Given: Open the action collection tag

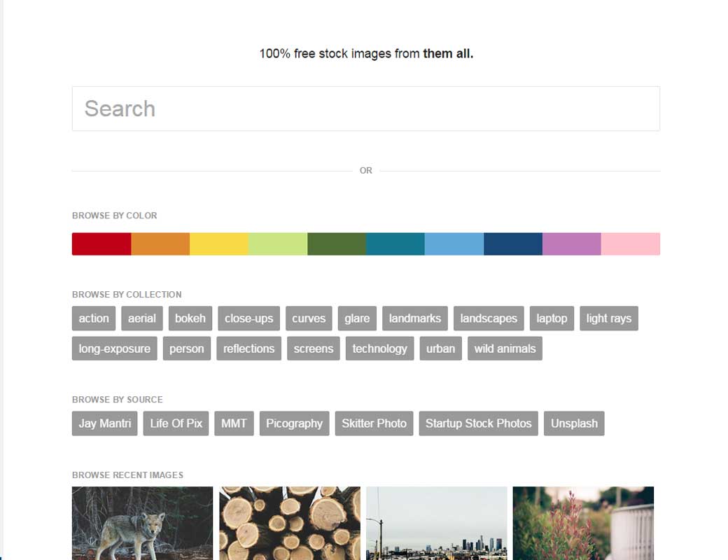Looking at the screenshot, I should click(x=94, y=318).
